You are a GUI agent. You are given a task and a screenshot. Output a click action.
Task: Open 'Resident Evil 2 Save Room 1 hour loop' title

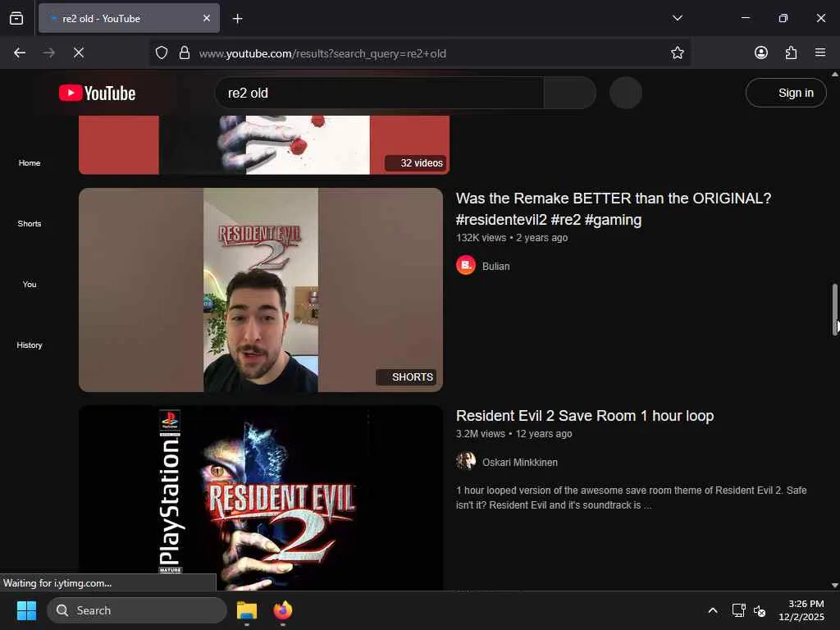tap(585, 416)
